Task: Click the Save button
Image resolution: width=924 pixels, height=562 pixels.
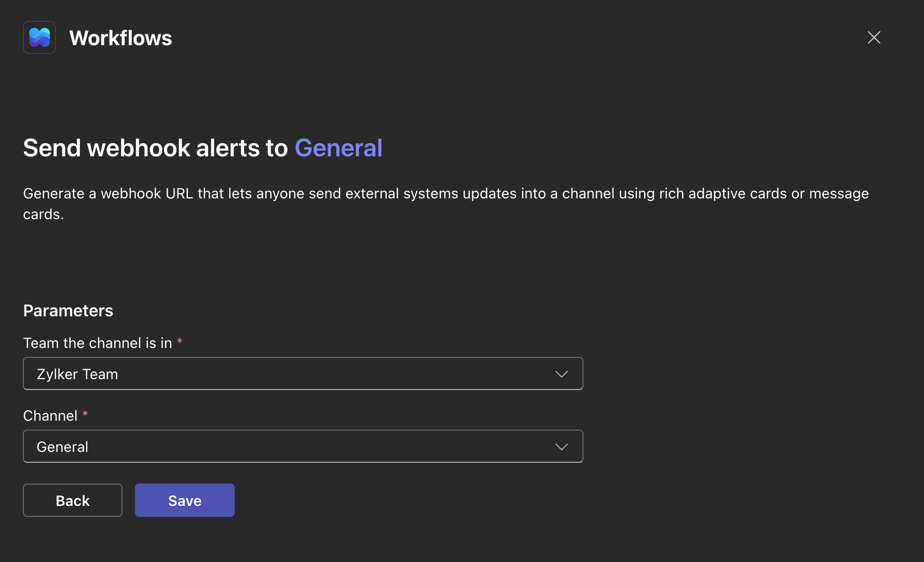Action: click(x=184, y=500)
